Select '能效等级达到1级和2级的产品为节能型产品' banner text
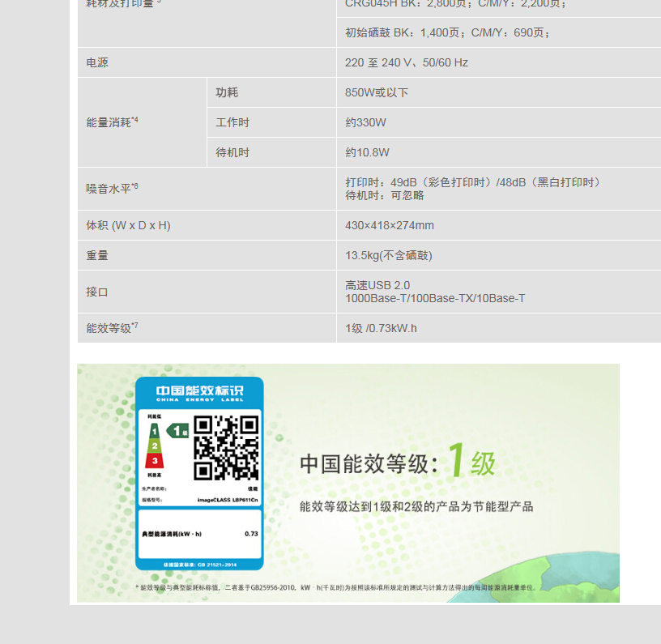661x644 pixels. click(x=416, y=506)
